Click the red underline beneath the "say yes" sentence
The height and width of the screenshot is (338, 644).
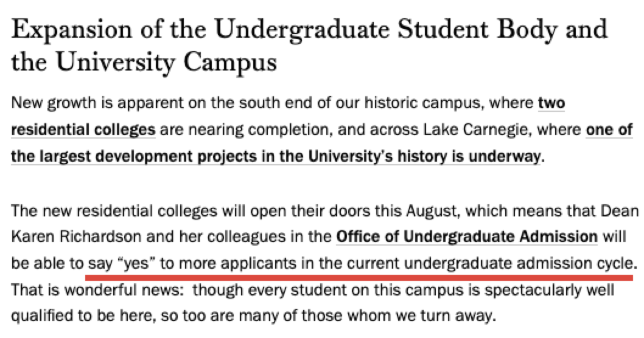click(x=359, y=277)
